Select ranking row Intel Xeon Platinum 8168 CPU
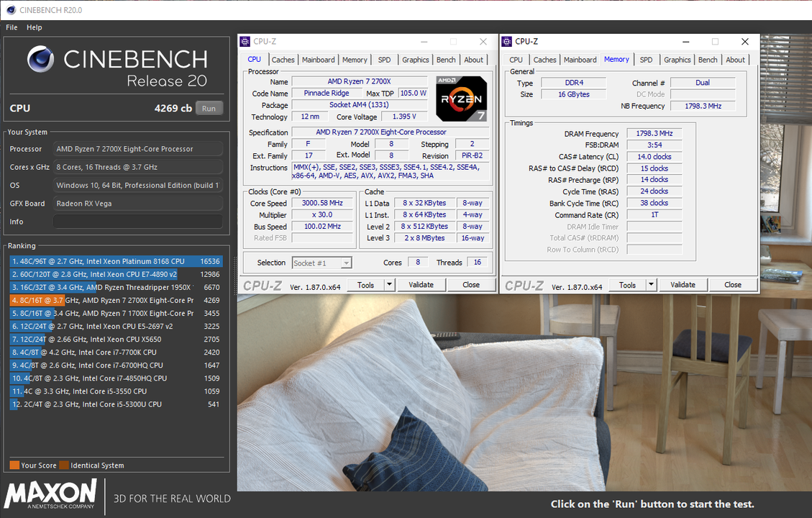The image size is (812, 518). point(117,262)
